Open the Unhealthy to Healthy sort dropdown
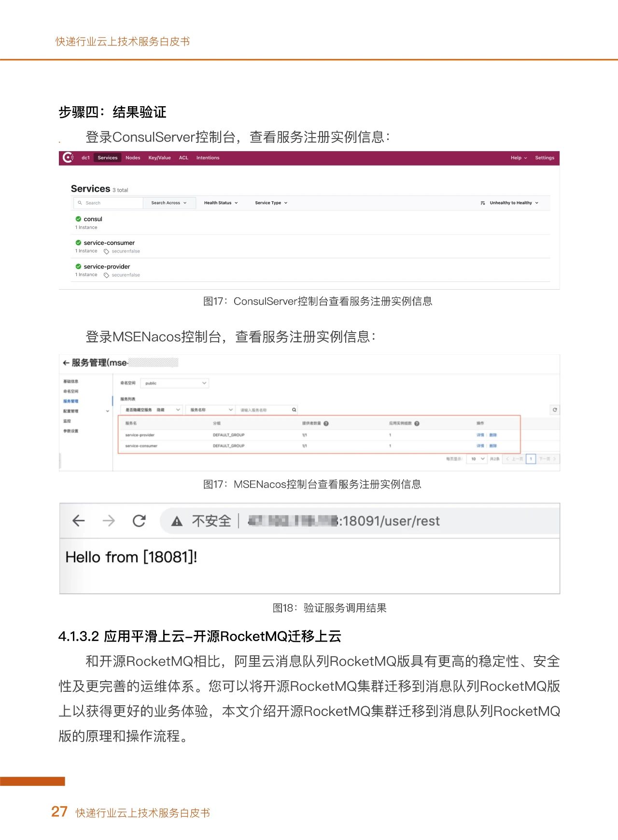The width and height of the screenshot is (618, 840). (x=514, y=203)
